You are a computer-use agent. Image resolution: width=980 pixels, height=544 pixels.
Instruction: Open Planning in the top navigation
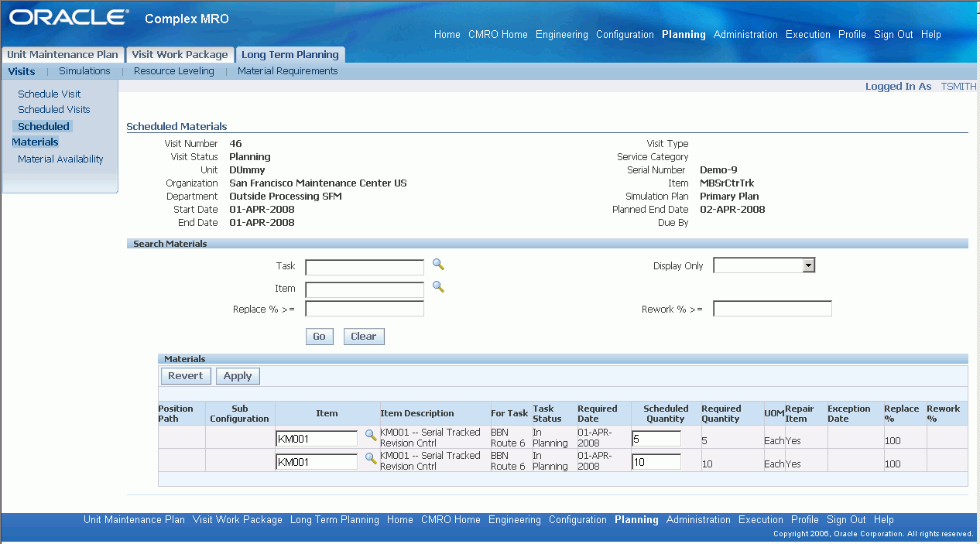684,35
